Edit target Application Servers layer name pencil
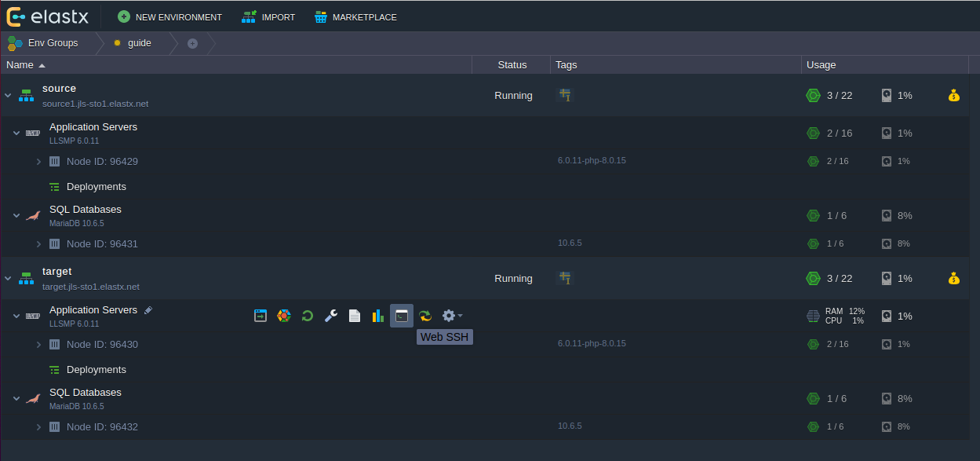This screenshot has width=980, height=461. tap(148, 310)
